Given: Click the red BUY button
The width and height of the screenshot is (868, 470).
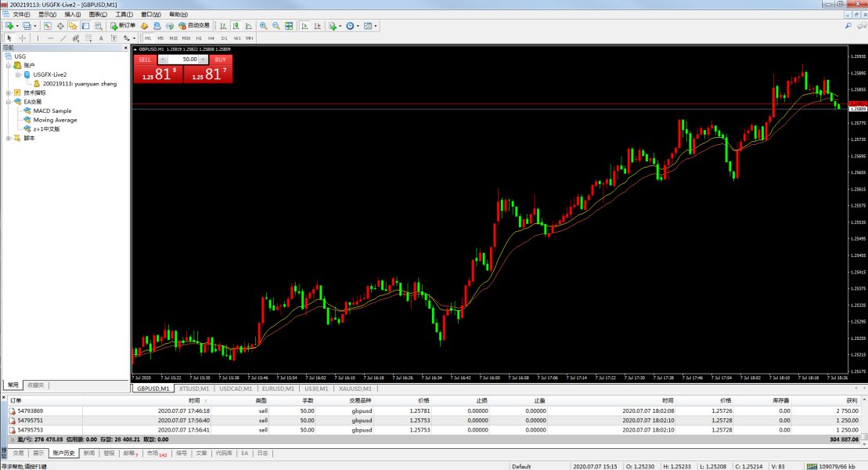Looking at the screenshot, I should 221,60.
